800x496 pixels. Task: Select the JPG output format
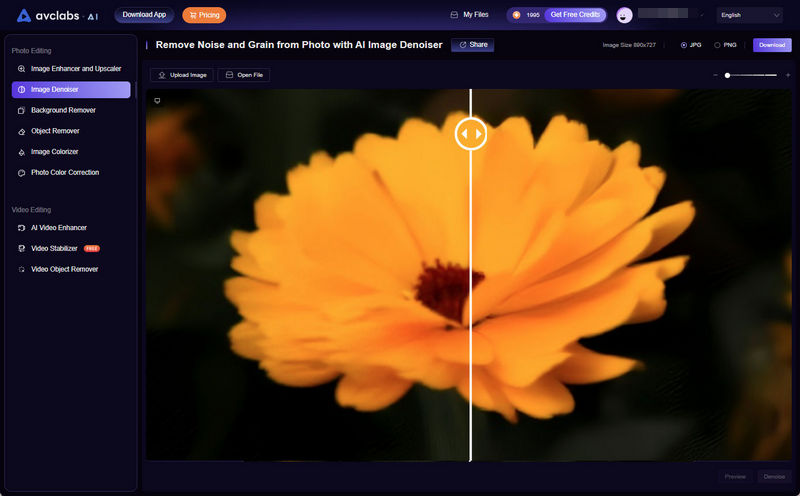point(684,45)
